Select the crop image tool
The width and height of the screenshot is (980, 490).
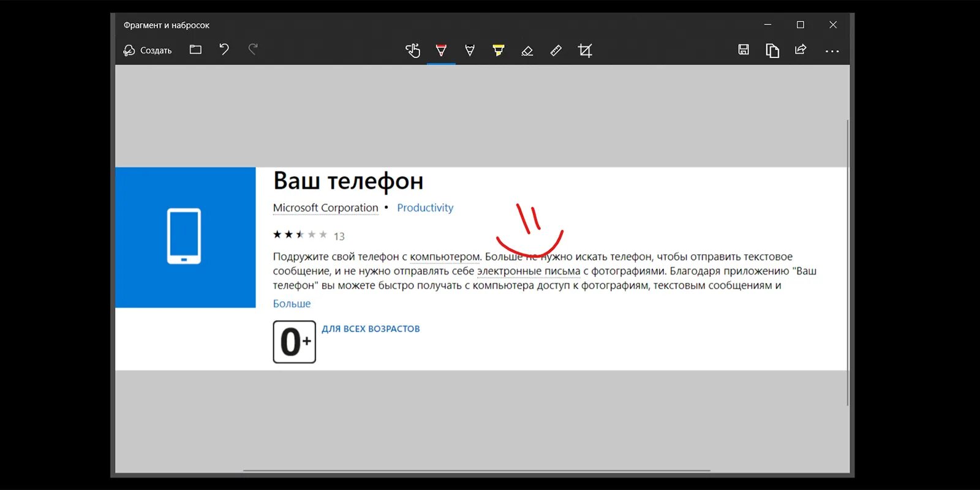585,50
